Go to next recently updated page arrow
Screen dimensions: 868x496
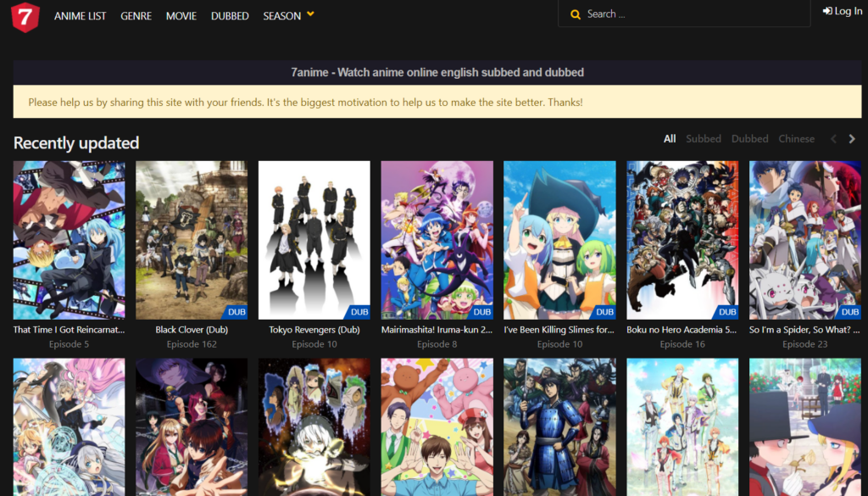pos(852,139)
